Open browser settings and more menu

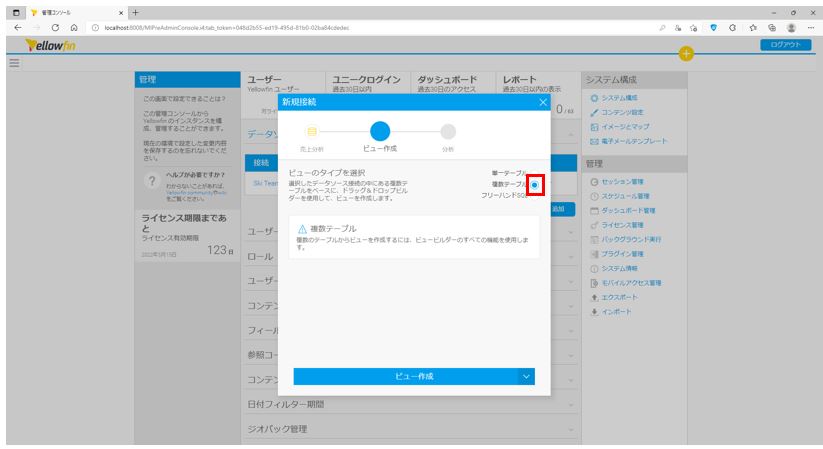pos(810,28)
